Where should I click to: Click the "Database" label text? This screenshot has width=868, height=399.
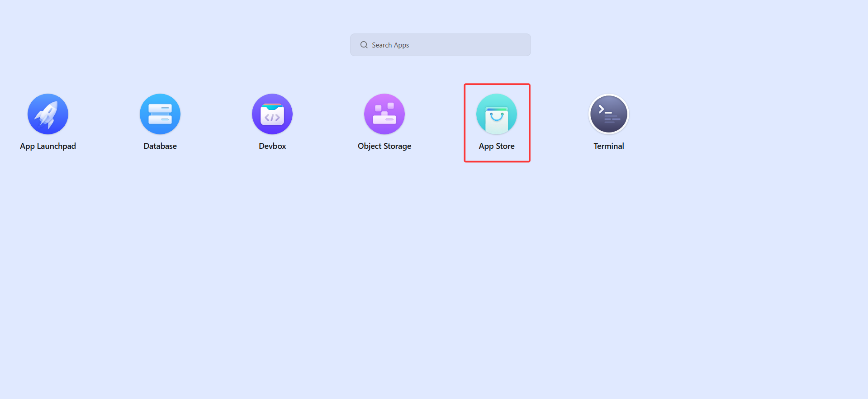pyautogui.click(x=160, y=146)
